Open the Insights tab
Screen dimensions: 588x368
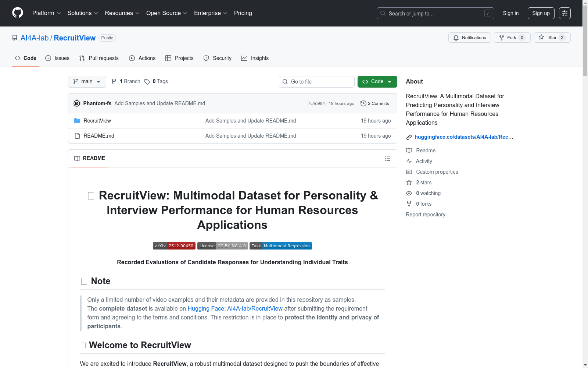coord(255,58)
